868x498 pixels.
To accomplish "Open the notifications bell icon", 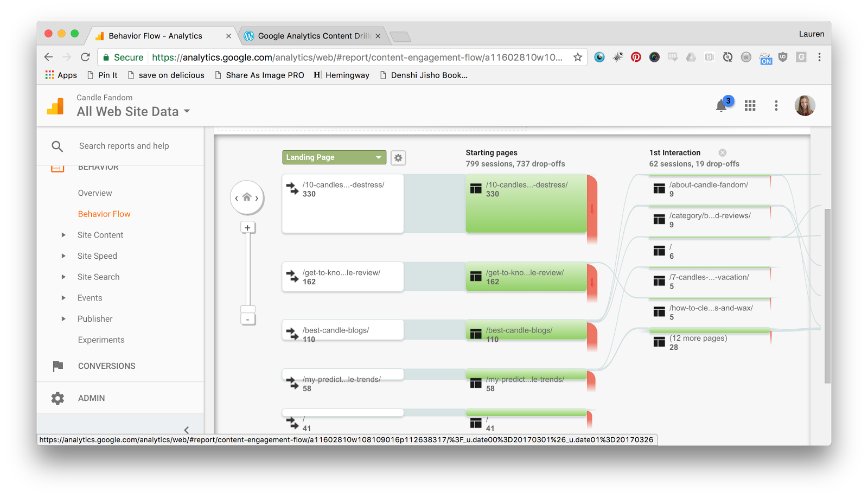I will click(721, 106).
